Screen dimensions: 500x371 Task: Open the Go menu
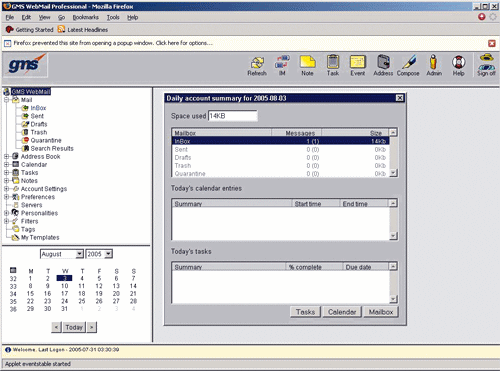coord(61,17)
